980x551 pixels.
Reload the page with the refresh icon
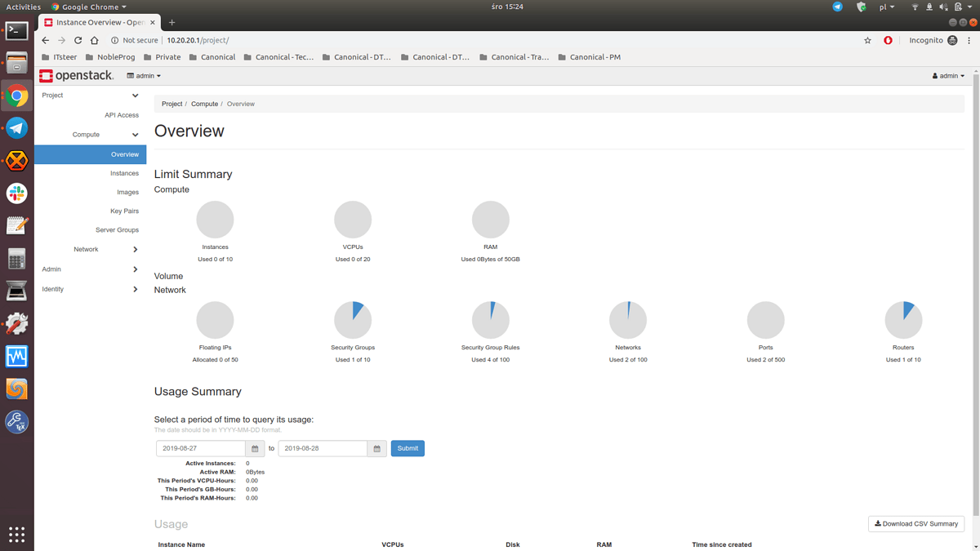78,39
